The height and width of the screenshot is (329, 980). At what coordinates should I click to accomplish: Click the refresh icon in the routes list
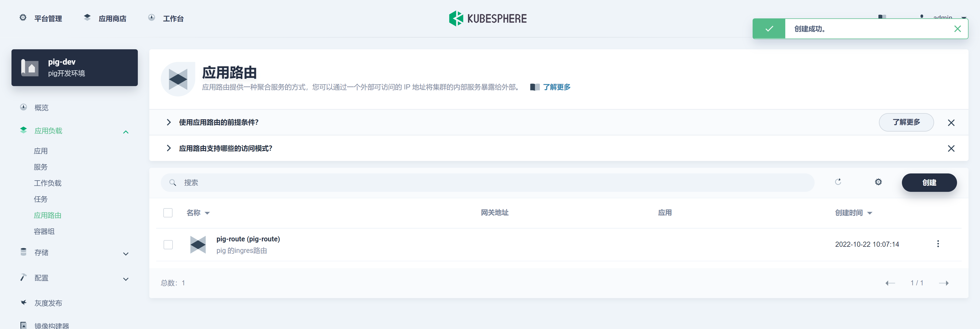point(838,182)
